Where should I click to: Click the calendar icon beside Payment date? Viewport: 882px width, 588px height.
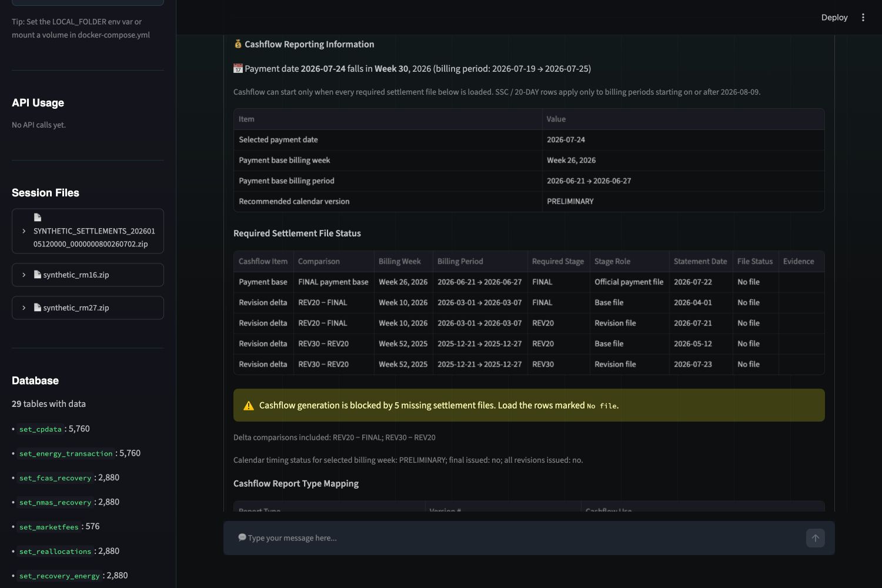[x=238, y=69]
